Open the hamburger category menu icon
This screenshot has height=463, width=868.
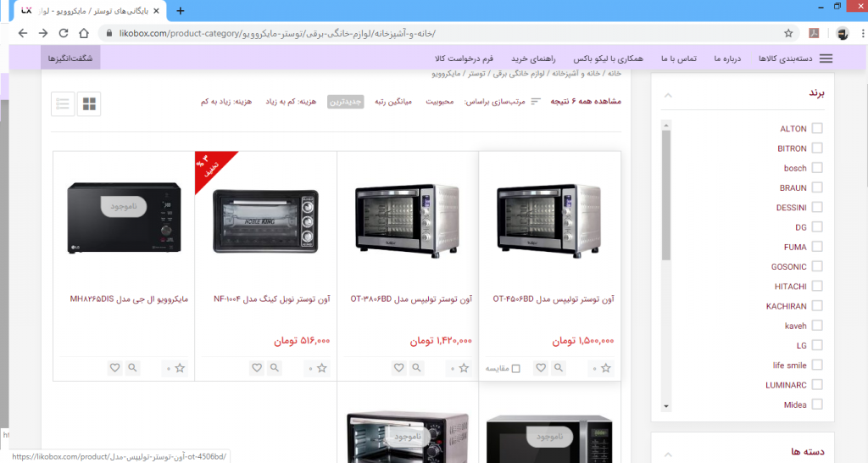(x=826, y=59)
